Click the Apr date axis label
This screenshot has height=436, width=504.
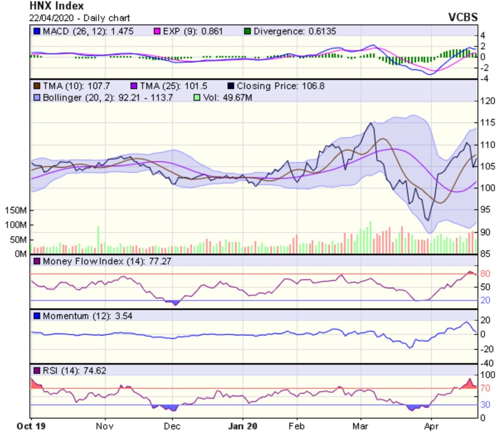tap(431, 426)
